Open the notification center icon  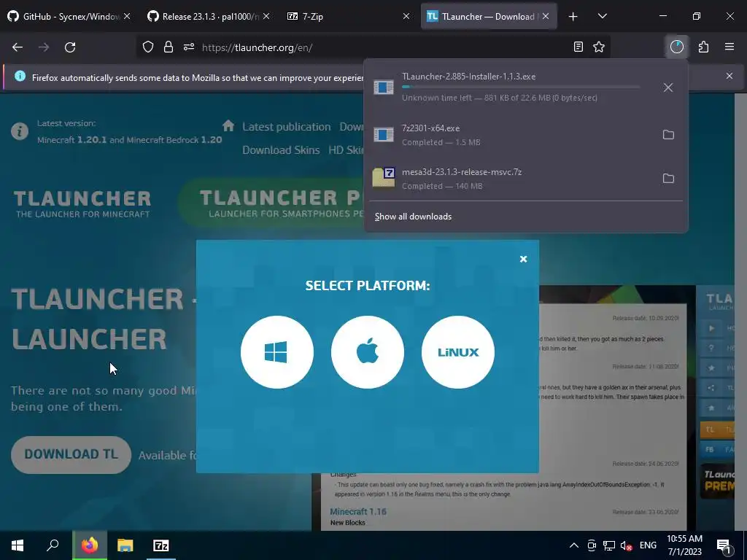724,546
